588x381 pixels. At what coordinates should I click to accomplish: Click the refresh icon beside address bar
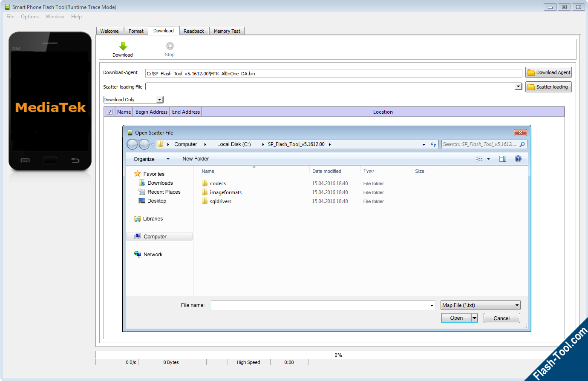(x=433, y=144)
